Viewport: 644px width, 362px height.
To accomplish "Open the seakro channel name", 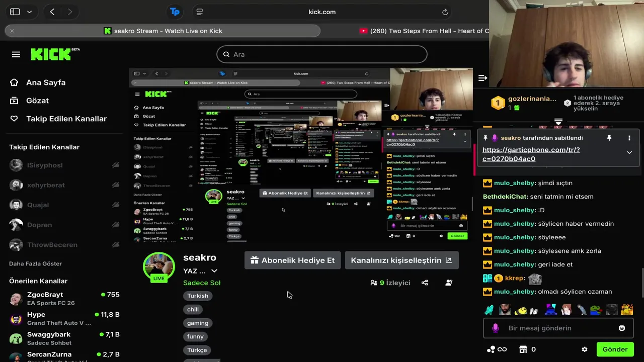I will click(x=200, y=257).
